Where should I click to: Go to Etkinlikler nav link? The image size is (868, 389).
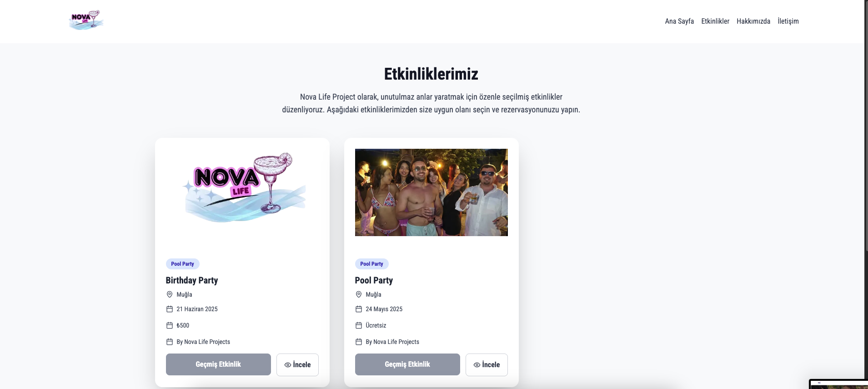pyautogui.click(x=715, y=21)
